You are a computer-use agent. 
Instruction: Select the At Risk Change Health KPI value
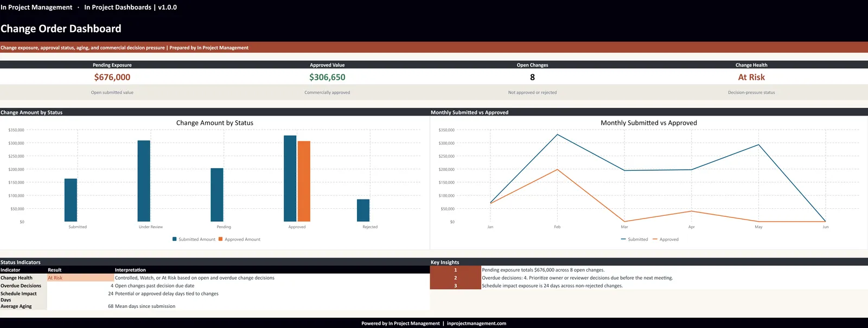click(x=751, y=77)
